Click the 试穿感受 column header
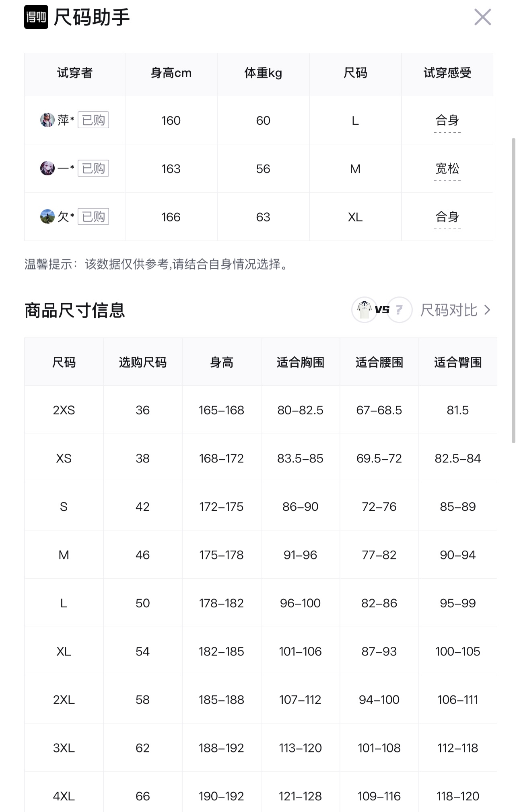This screenshot has height=812, width=519. pos(447,73)
